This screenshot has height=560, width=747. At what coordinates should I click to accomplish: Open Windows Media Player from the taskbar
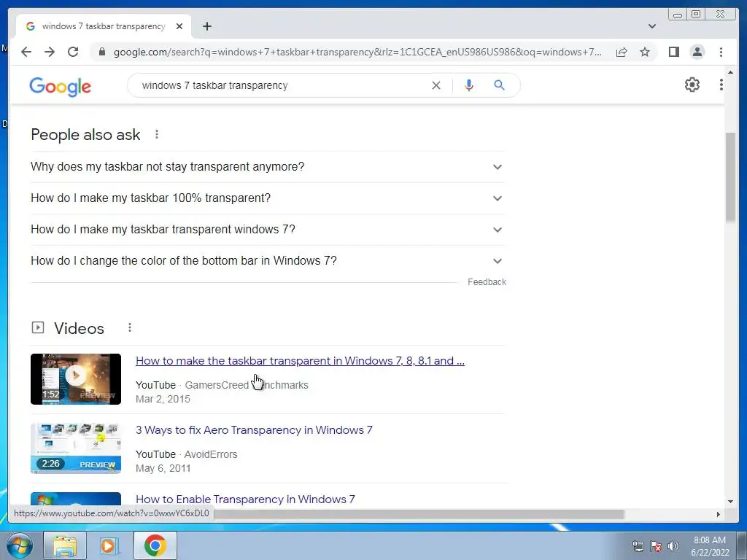(108, 545)
